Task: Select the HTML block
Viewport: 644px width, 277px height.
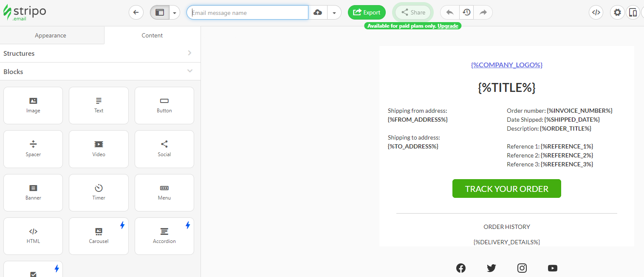Action: point(33,236)
